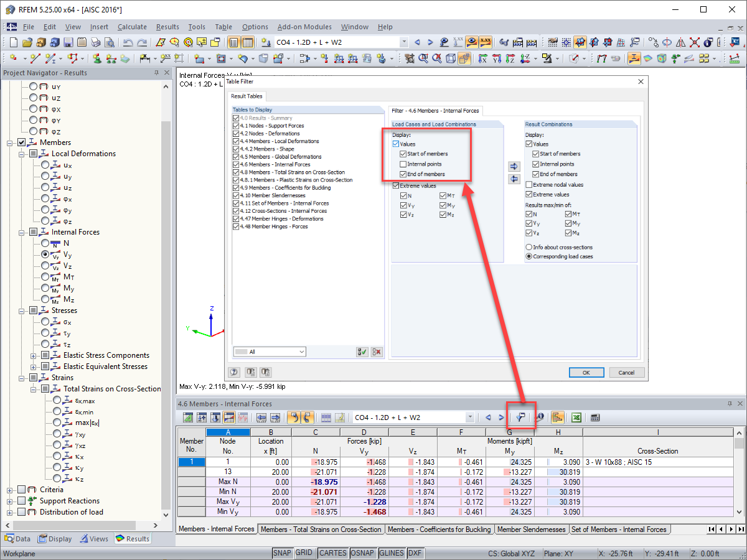Click the Save icon in the main toolbar
This screenshot has height=560, width=747.
tap(68, 42)
